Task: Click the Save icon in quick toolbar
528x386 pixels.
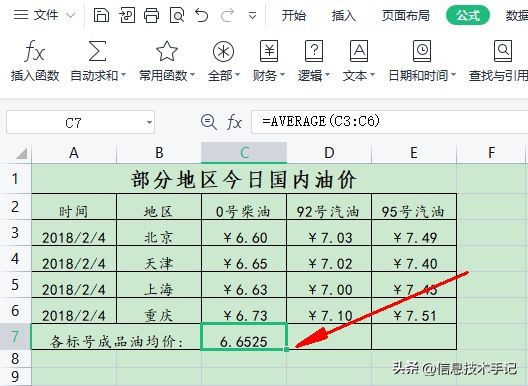Action: (x=101, y=15)
